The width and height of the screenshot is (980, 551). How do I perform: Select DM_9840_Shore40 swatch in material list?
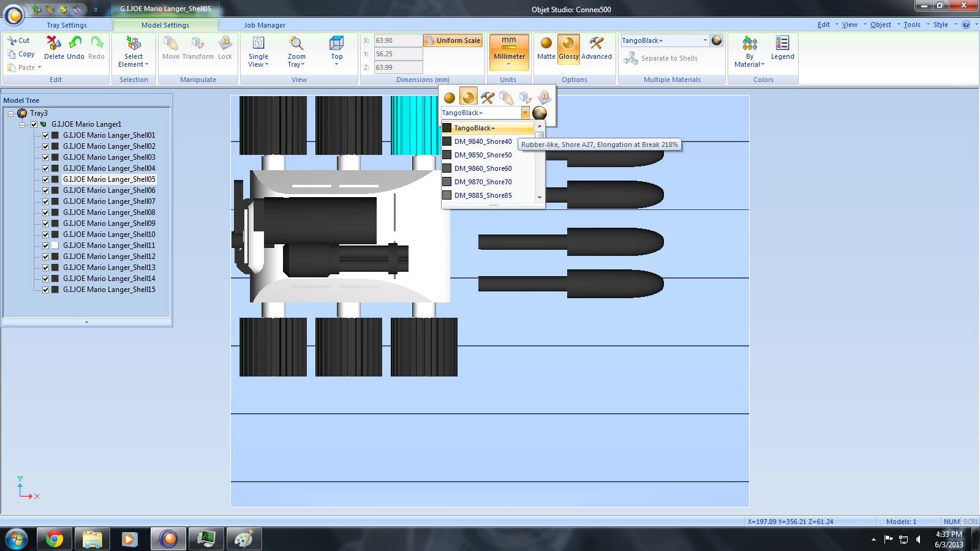pos(447,141)
